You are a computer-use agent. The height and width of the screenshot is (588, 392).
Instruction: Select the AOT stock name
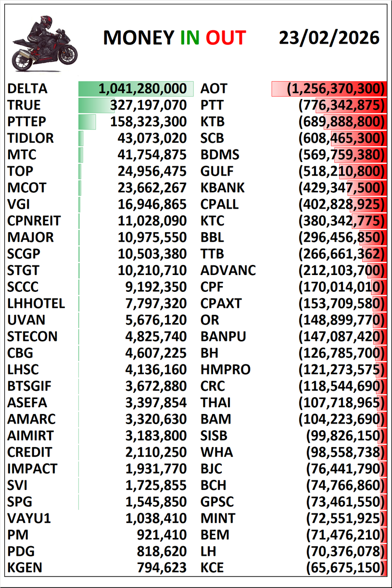[x=214, y=88]
